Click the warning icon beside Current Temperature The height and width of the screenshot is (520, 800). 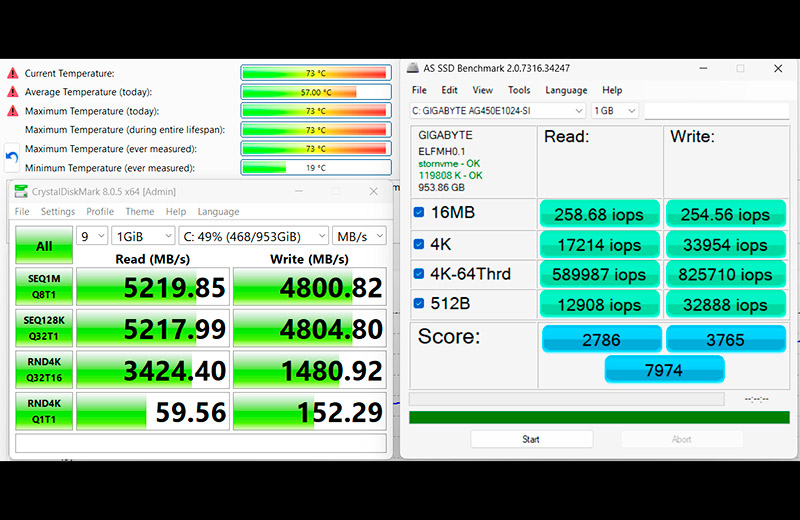click(13, 73)
